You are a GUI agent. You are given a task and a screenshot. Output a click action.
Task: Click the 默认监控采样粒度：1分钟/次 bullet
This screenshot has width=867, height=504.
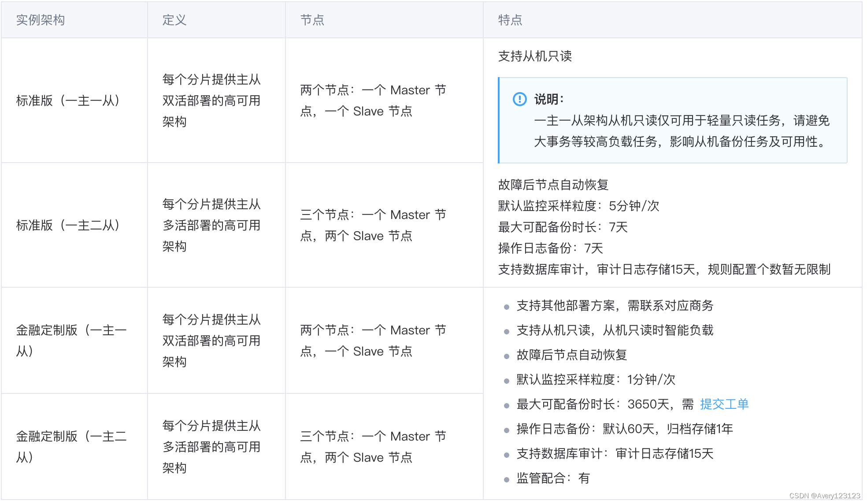pyautogui.click(x=596, y=379)
